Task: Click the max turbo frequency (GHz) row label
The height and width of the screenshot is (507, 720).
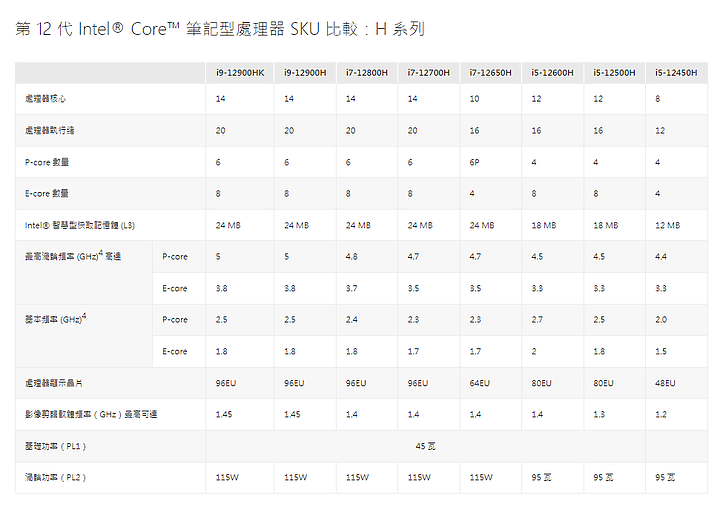Action: tap(73, 256)
